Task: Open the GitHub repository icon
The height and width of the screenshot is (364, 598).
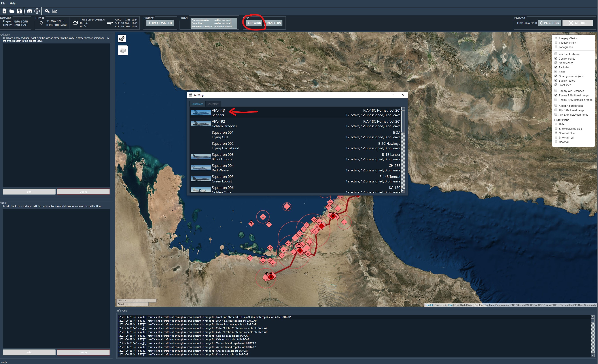Action: pyautogui.click(x=37, y=11)
